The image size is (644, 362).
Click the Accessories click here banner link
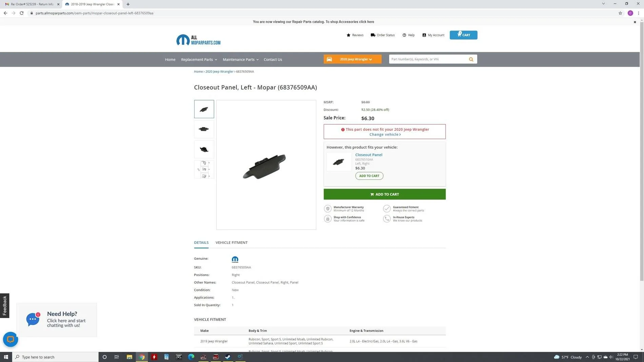[x=366, y=22]
